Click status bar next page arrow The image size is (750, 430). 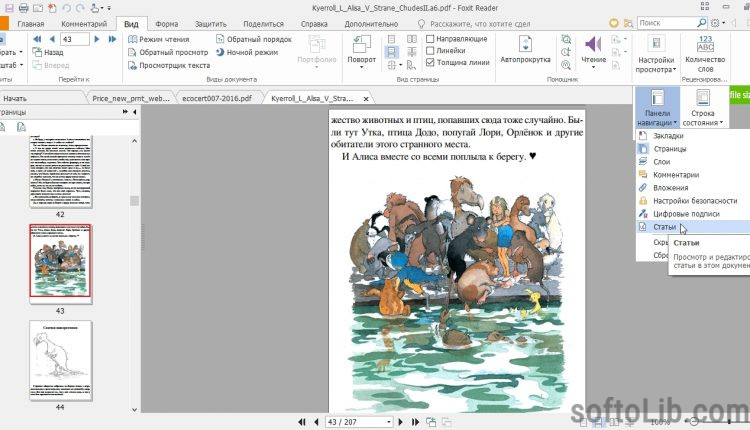click(401, 422)
